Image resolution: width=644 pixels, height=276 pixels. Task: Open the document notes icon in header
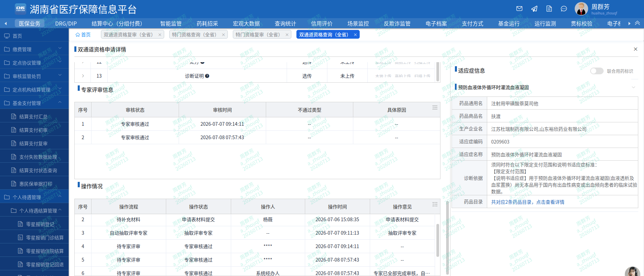coord(549,9)
